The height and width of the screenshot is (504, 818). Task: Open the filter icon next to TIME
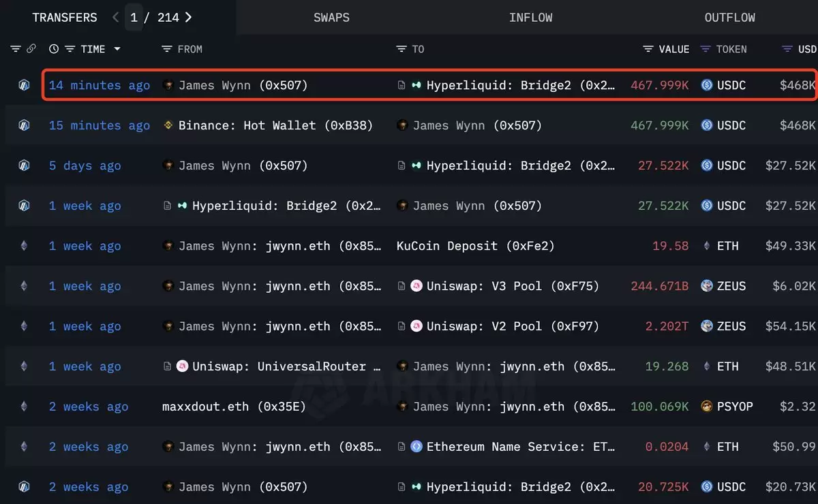click(x=70, y=49)
